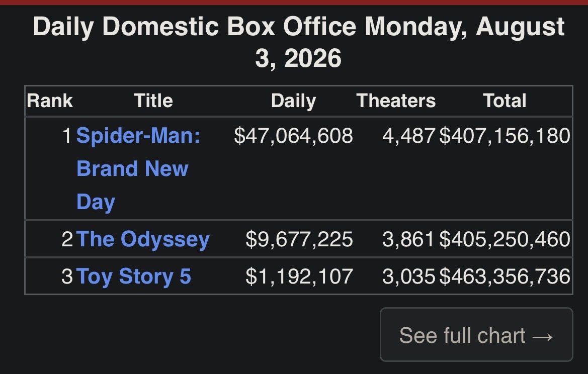
Task: Open The Odyssey movie link
Action: (x=143, y=239)
